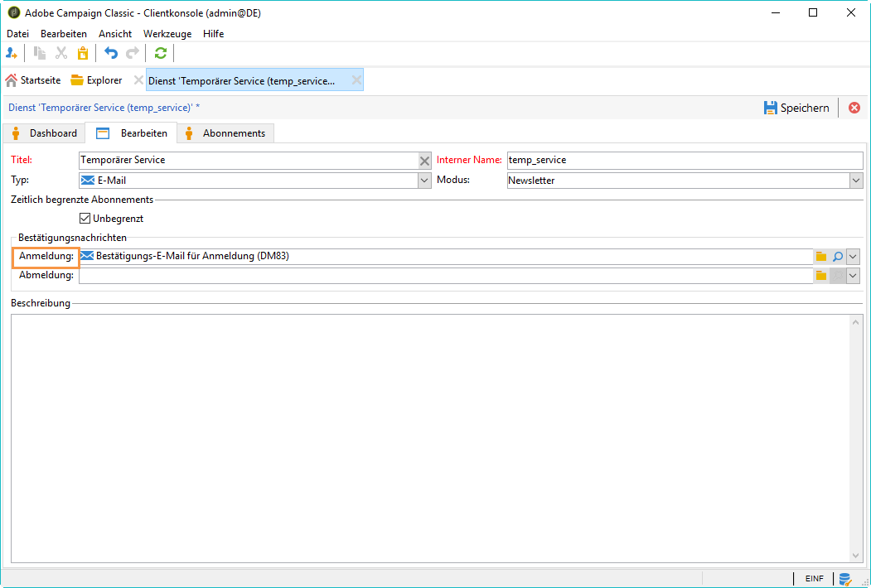Click the connect user toolbar icon

click(x=11, y=53)
